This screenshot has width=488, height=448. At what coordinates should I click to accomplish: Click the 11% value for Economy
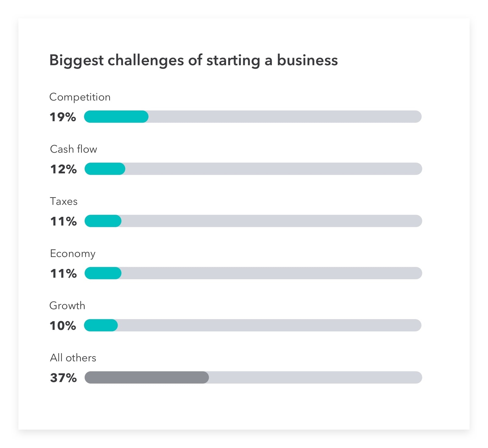click(x=63, y=274)
